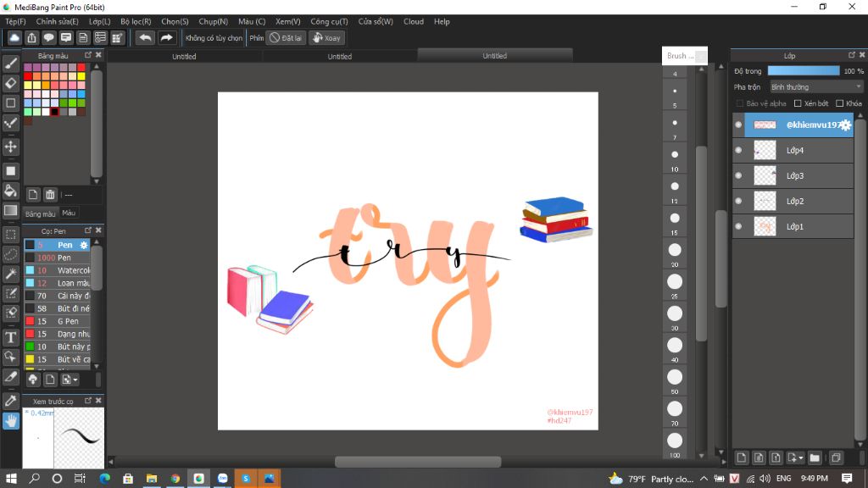Open the Công cụ(T) menu
Viewport: 868px width, 488px height.
329,21
